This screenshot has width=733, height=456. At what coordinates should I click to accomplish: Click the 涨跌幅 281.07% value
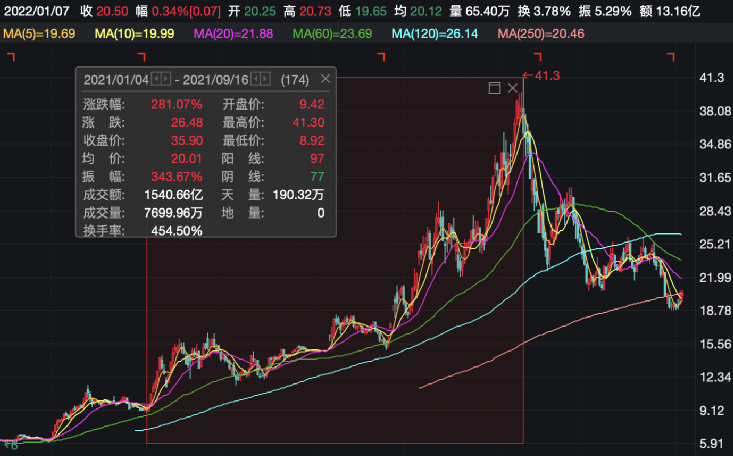click(x=177, y=104)
